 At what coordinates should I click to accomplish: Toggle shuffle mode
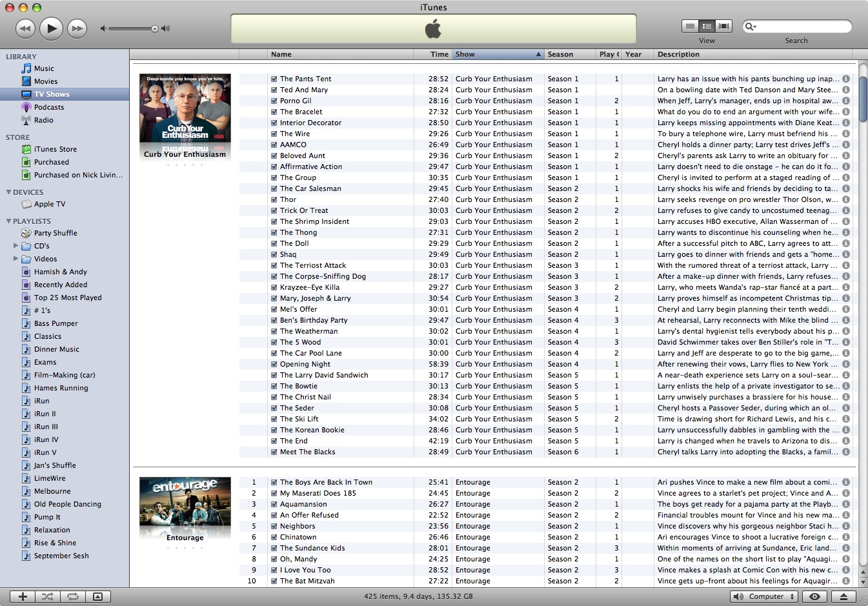pos(48,597)
